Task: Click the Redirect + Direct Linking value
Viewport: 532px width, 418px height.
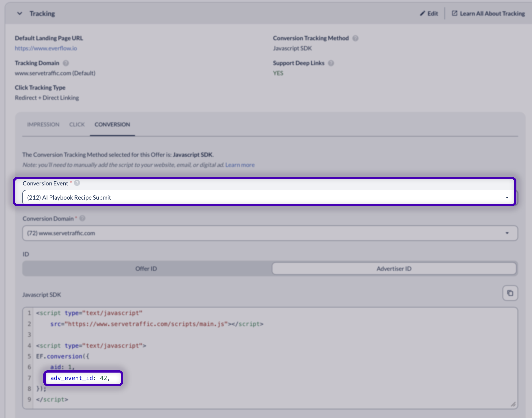Action: tap(47, 98)
